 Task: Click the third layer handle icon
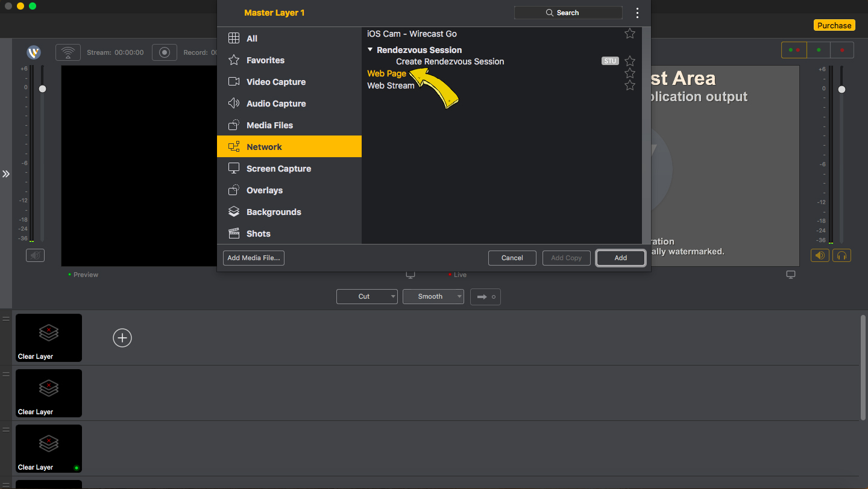(x=6, y=429)
